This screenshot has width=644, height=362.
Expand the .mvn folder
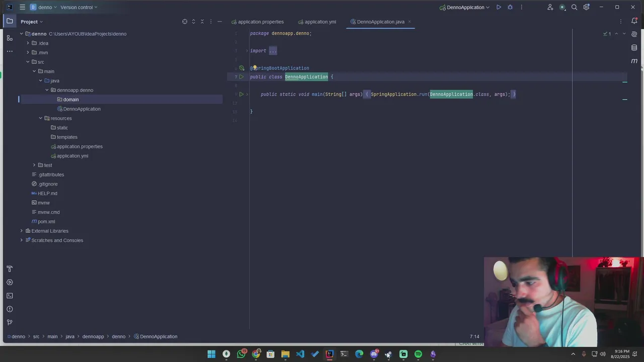click(28, 52)
